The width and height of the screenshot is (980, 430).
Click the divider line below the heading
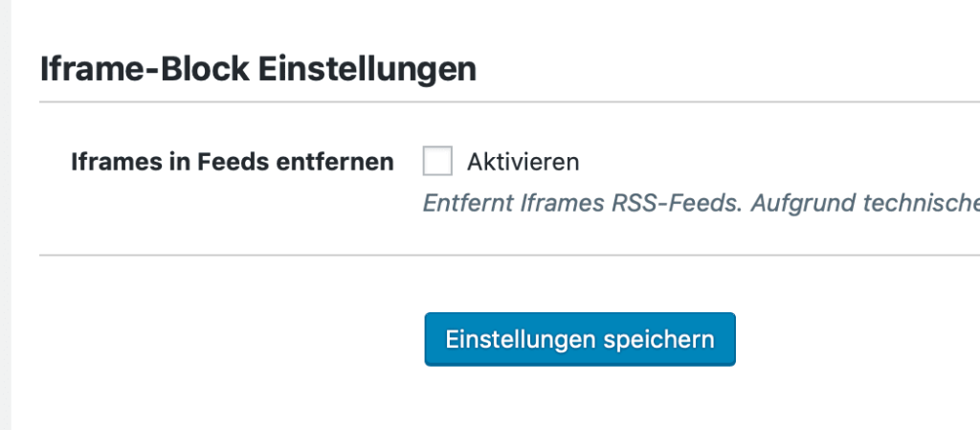pyautogui.click(x=509, y=102)
